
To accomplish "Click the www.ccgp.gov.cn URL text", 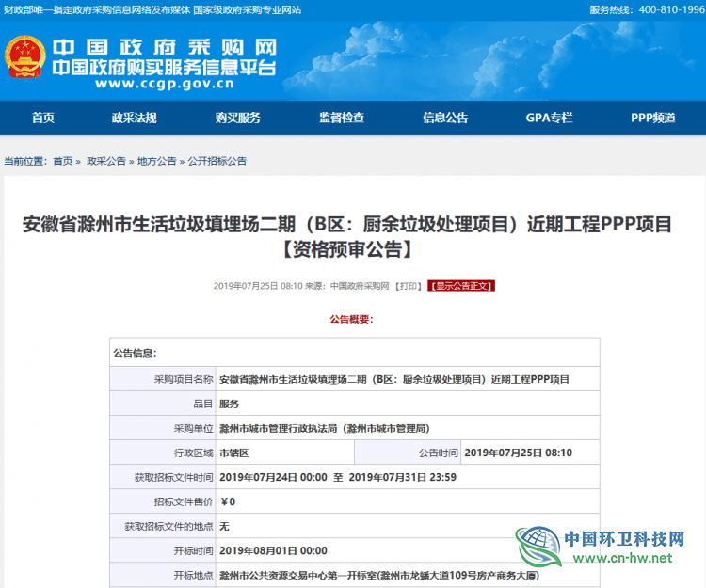I will 165,84.
